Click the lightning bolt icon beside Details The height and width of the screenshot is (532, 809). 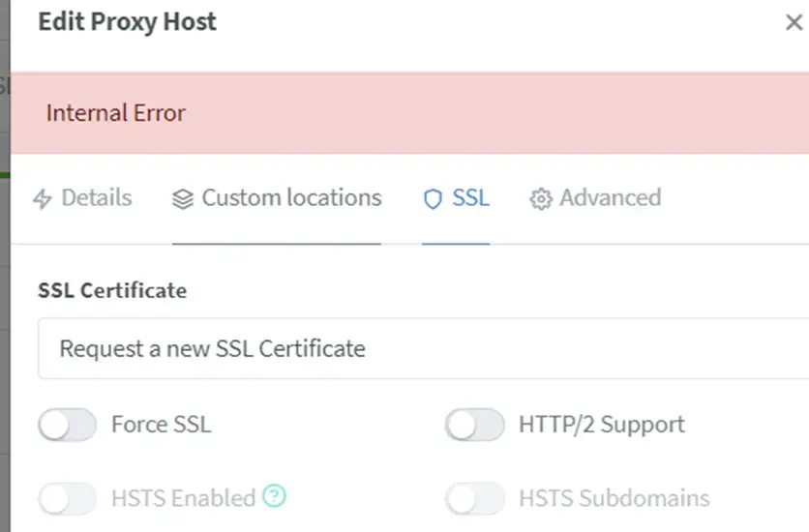(x=43, y=199)
